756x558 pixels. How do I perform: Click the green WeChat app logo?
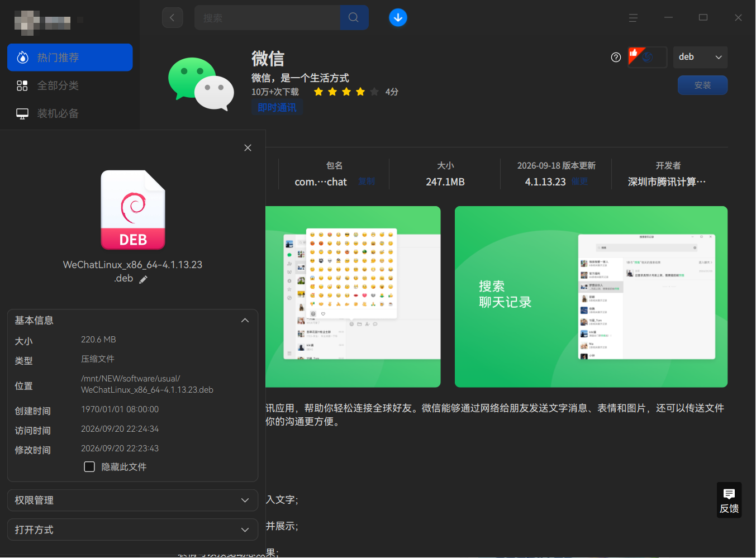coord(201,84)
